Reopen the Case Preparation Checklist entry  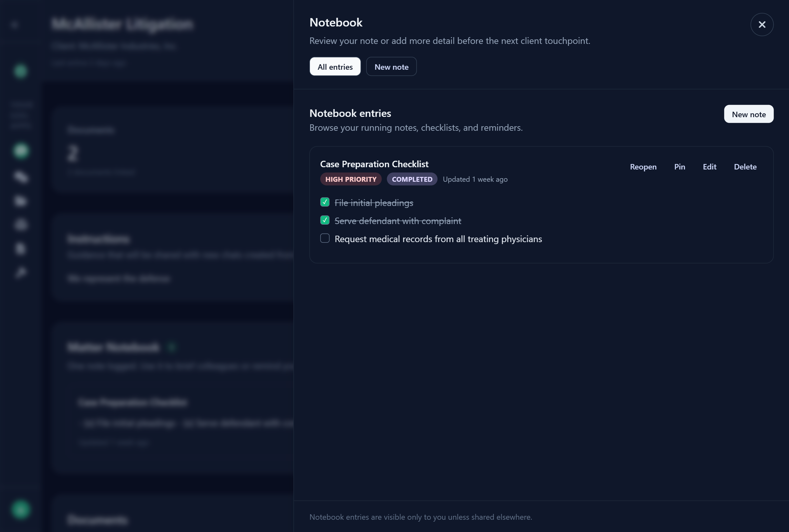pyautogui.click(x=643, y=167)
